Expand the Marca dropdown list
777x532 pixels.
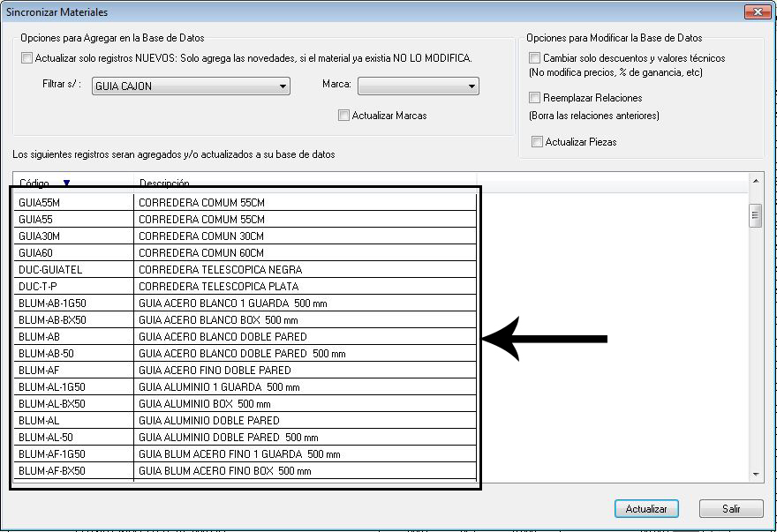tap(419, 86)
